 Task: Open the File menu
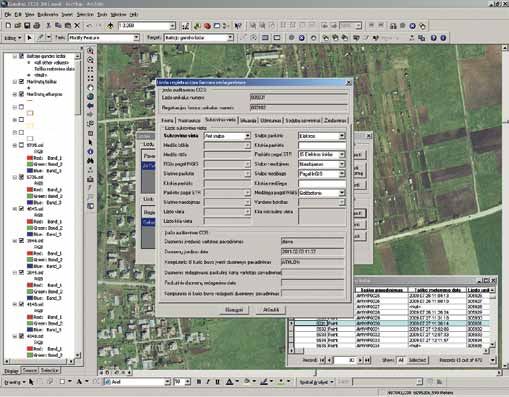(8, 15)
